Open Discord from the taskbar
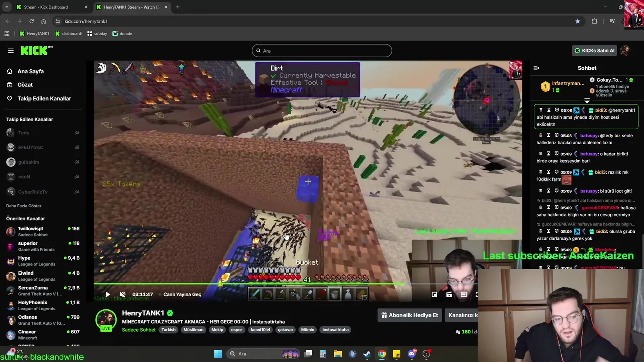This screenshot has height=362, width=644. pyautogui.click(x=412, y=354)
